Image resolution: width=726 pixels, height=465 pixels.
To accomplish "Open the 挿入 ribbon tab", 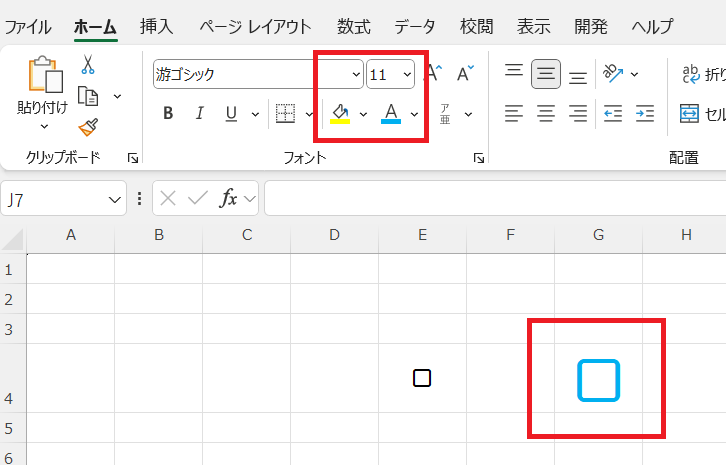I will point(156,27).
